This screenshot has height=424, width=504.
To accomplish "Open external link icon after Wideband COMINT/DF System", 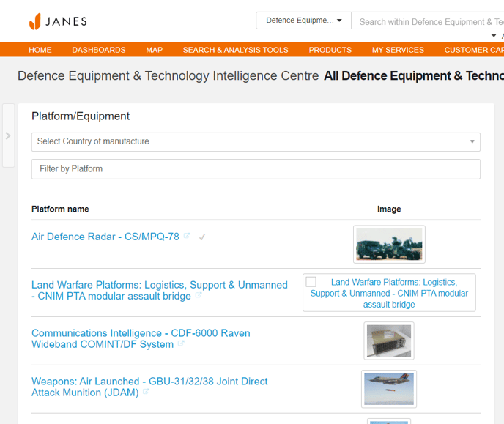I will tap(181, 343).
